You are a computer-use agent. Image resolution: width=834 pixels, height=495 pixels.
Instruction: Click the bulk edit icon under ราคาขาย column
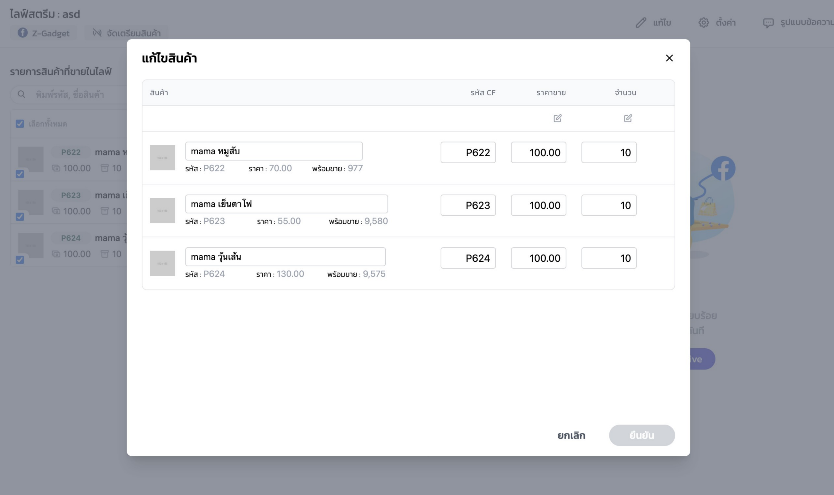point(557,118)
